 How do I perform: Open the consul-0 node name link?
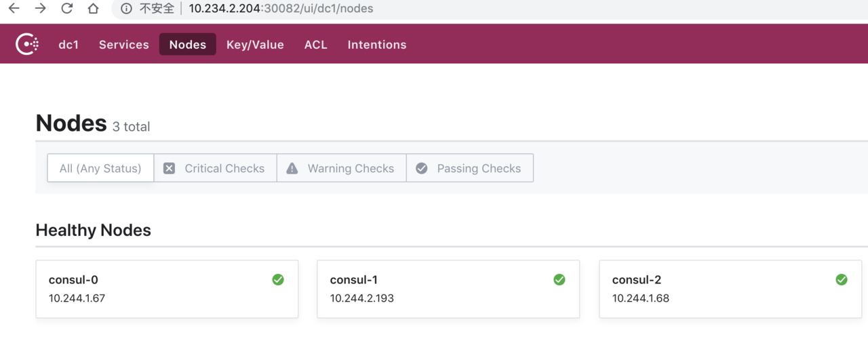point(73,280)
